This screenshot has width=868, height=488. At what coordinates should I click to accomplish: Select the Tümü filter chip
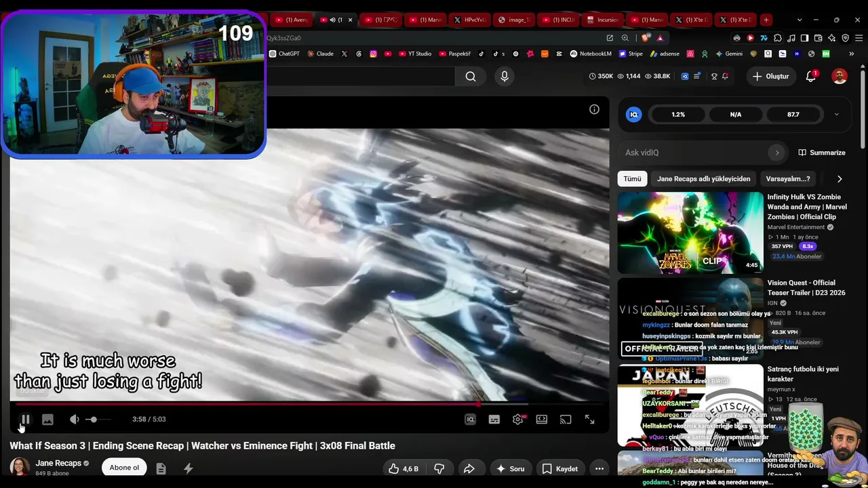[x=632, y=179]
